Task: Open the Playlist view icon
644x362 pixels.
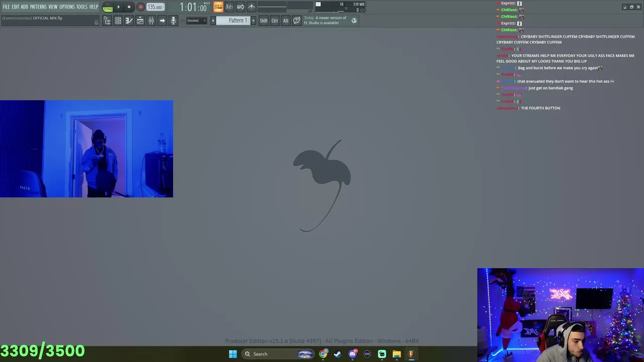Action: tap(140, 21)
